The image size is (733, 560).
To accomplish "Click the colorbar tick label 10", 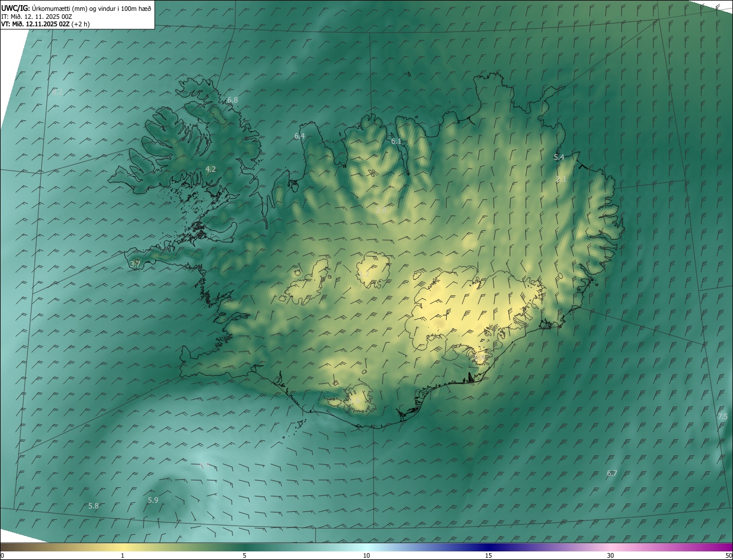I will pos(366,555).
